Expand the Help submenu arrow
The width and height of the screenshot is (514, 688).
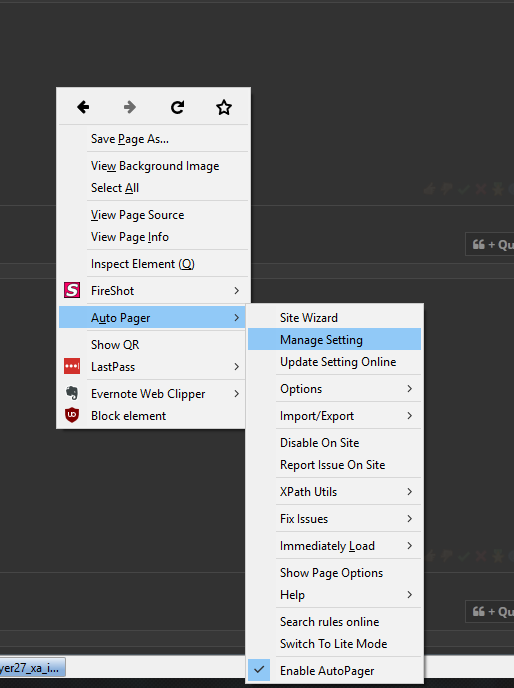[x=410, y=595]
